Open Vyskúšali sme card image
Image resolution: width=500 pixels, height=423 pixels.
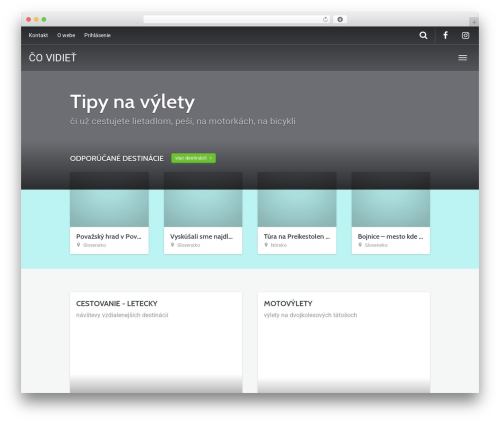[203, 199]
